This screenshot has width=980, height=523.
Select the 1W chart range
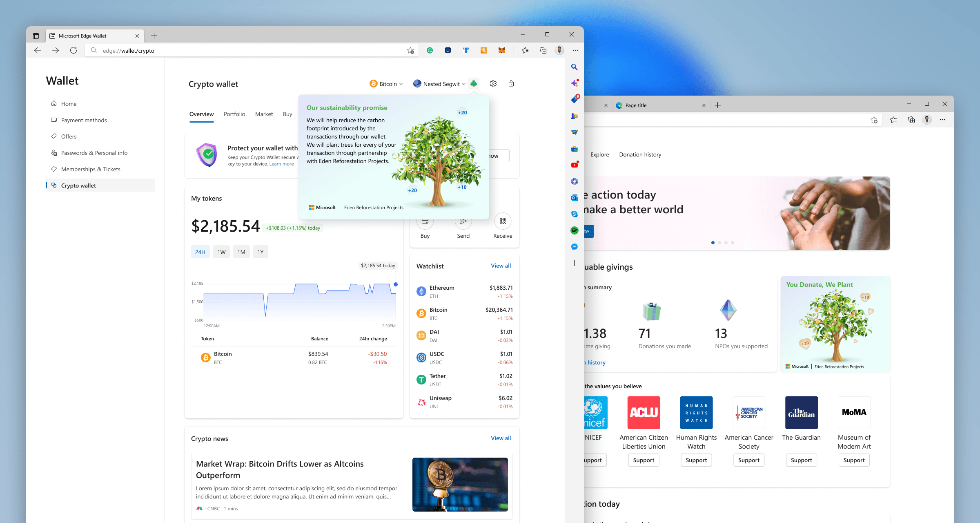coord(221,252)
